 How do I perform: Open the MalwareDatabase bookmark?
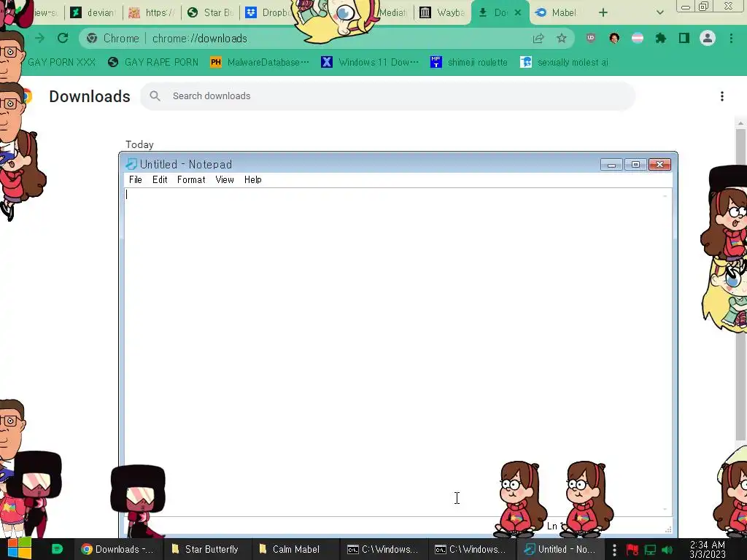260,63
